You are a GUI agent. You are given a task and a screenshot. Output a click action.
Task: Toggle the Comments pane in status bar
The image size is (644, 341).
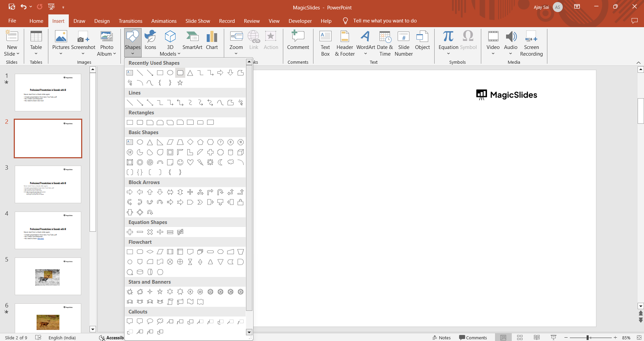pyautogui.click(x=473, y=338)
